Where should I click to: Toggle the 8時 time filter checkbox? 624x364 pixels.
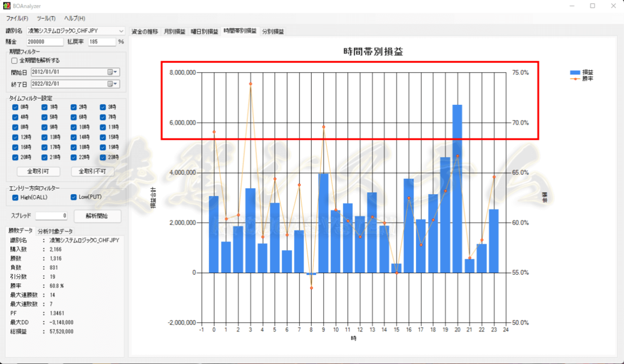point(15,127)
